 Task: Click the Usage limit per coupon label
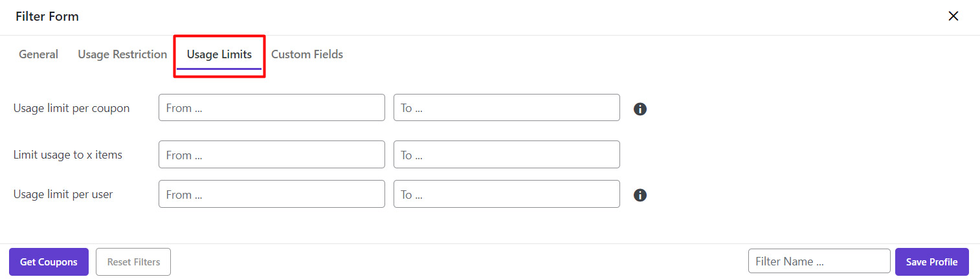[71, 108]
